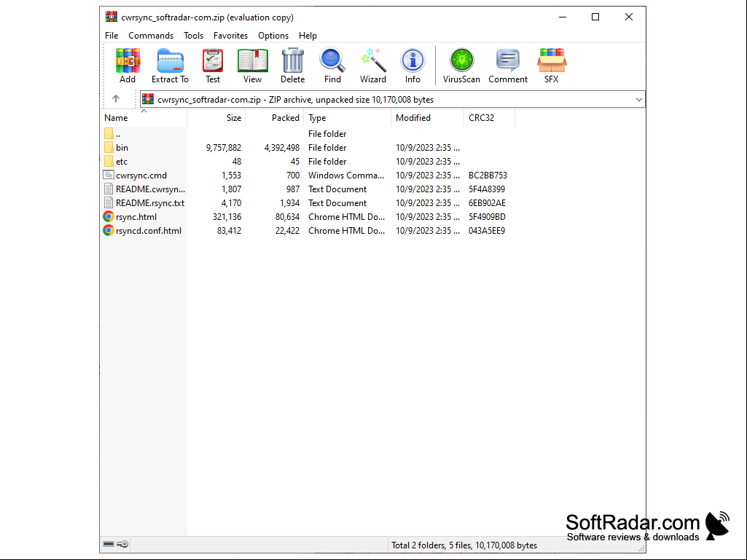Click the archive icon in address bar
Image resolution: width=747 pixels, height=560 pixels.
[x=148, y=99]
